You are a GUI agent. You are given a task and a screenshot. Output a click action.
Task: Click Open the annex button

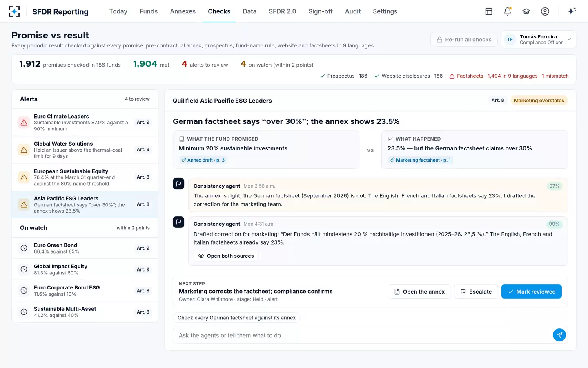419,292
